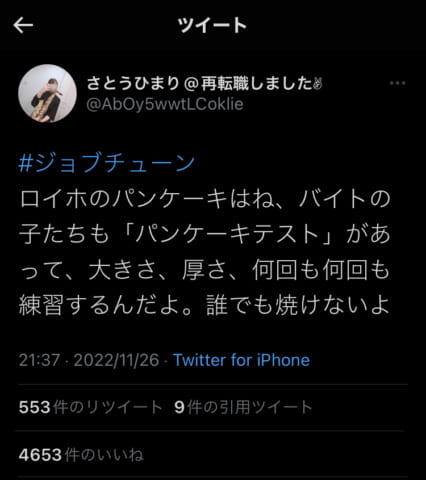Click the tweet text starting with ロイホのパンケーキ

click(x=204, y=252)
